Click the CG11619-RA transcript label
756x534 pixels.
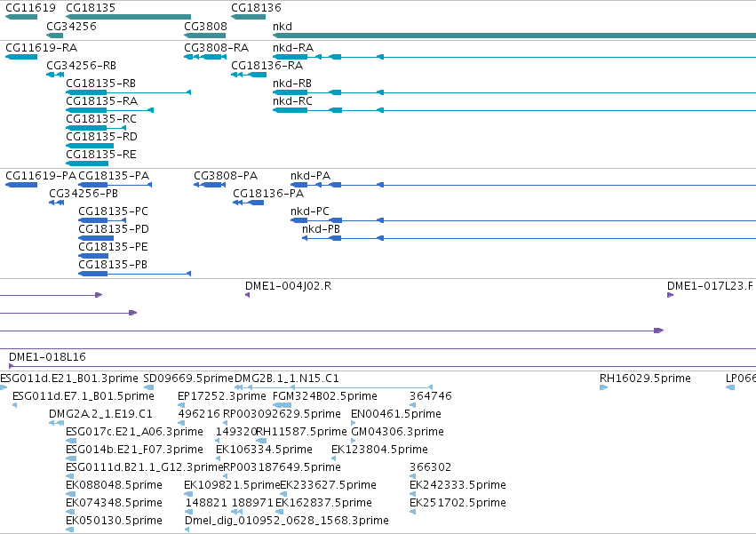[x=42, y=48]
